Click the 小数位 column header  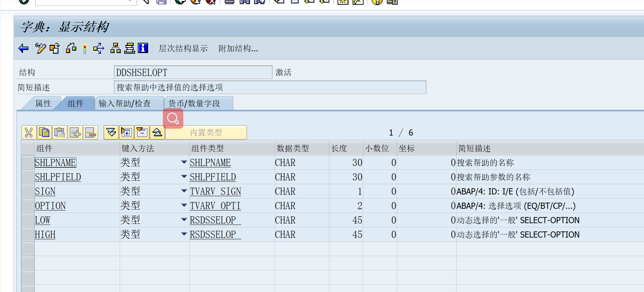pos(380,148)
